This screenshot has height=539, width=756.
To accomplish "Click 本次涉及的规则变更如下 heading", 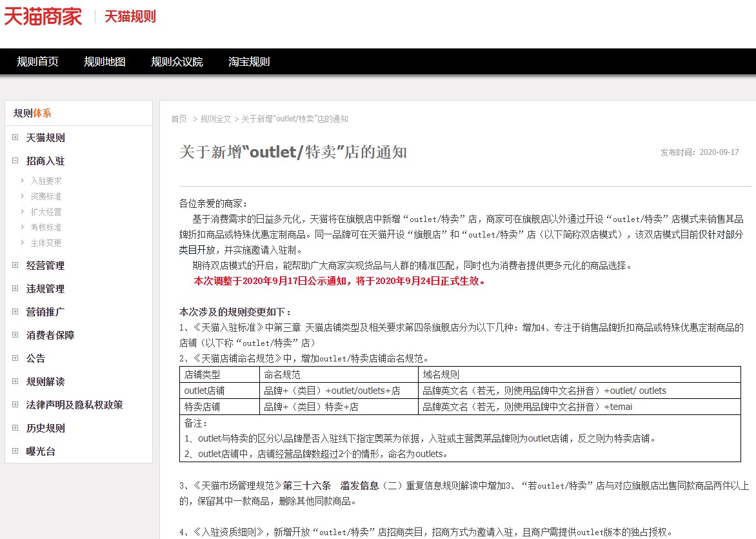I will 235,312.
